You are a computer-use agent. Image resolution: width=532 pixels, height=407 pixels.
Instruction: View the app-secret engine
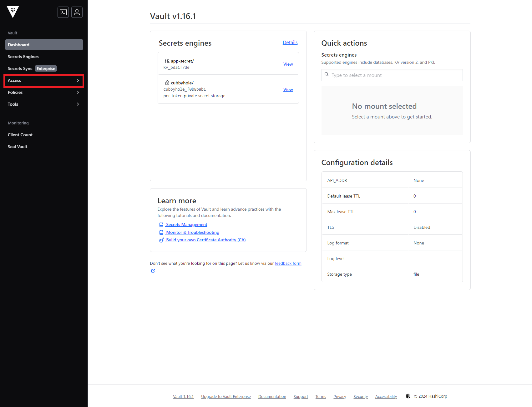(x=288, y=64)
